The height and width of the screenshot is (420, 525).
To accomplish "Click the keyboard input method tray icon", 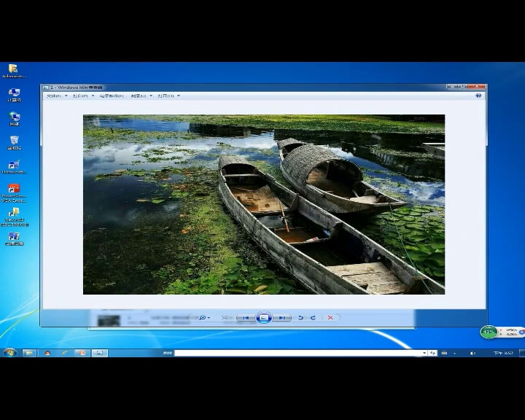I will (x=444, y=353).
